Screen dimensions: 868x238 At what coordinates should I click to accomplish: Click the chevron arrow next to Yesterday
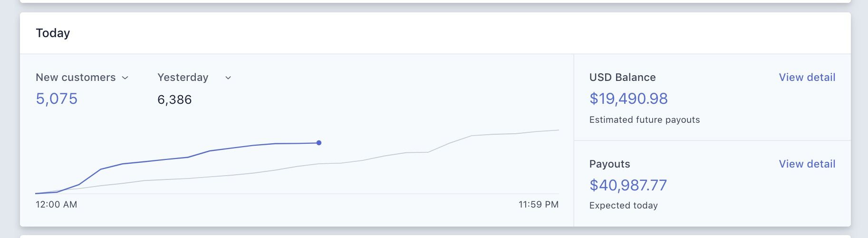click(x=228, y=78)
